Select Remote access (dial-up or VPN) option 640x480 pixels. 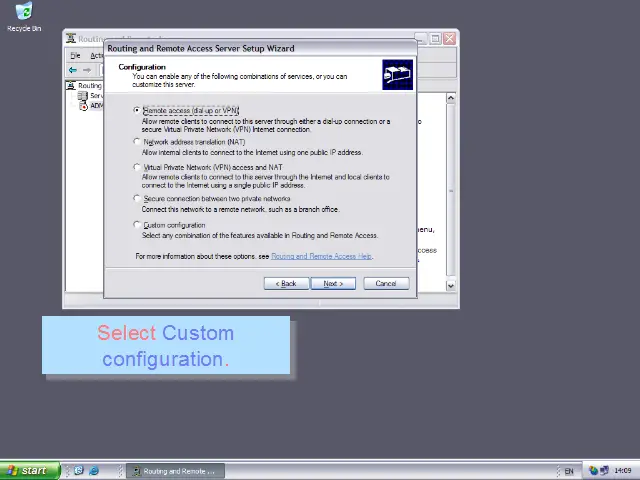click(138, 111)
